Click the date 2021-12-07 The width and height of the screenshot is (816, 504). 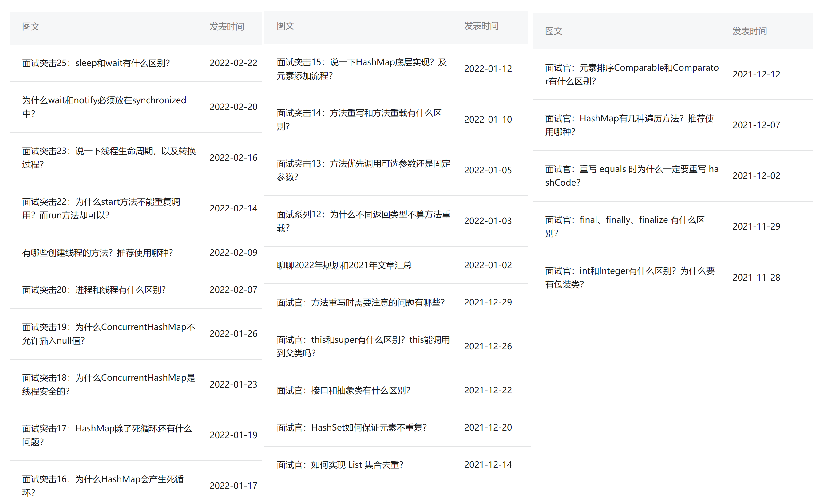[x=756, y=125]
